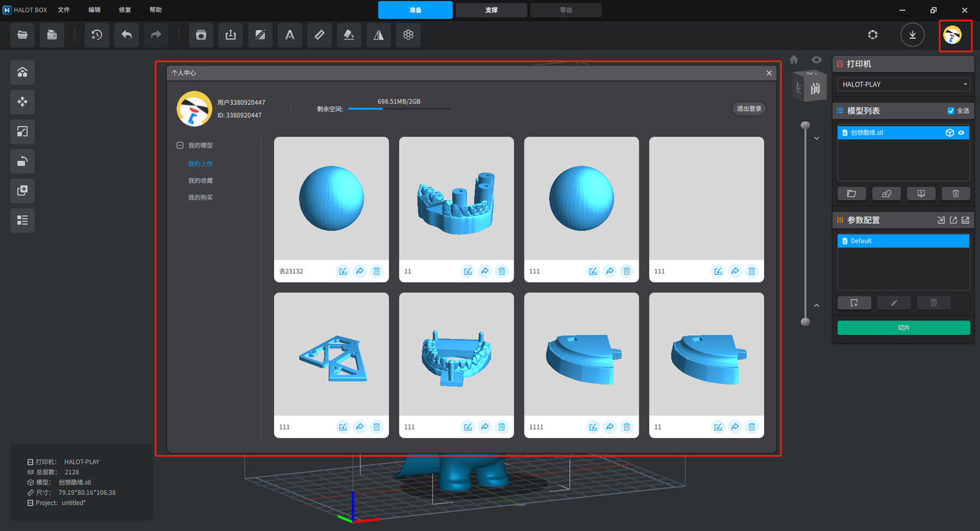Reset view with the home icon

click(794, 60)
